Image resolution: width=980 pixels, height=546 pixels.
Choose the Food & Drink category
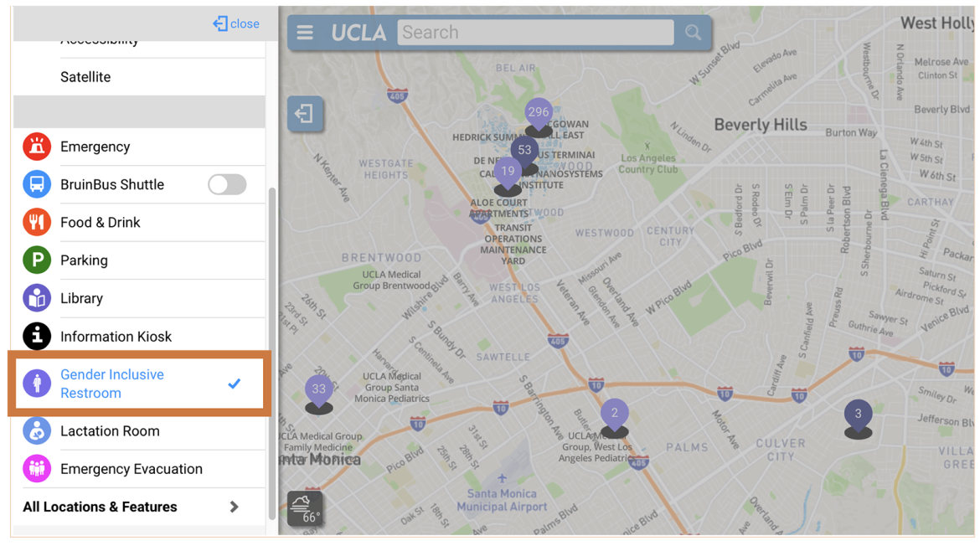tap(100, 223)
